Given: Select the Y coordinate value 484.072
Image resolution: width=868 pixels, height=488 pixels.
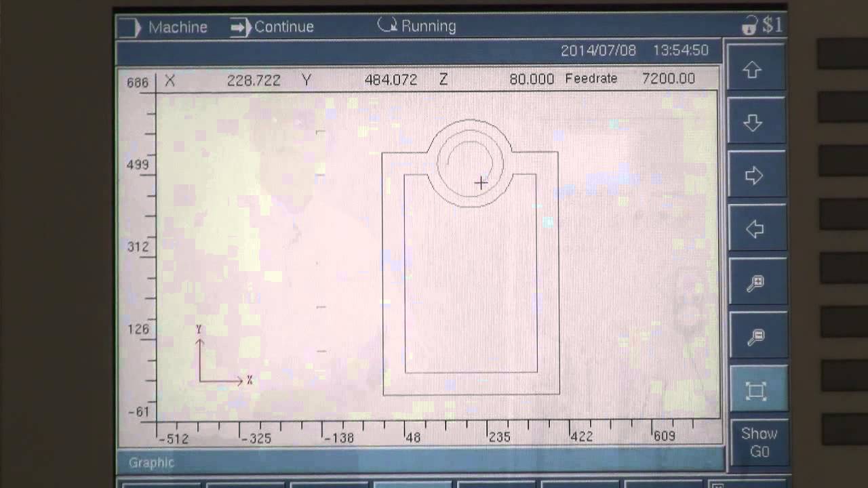Looking at the screenshot, I should [x=391, y=80].
